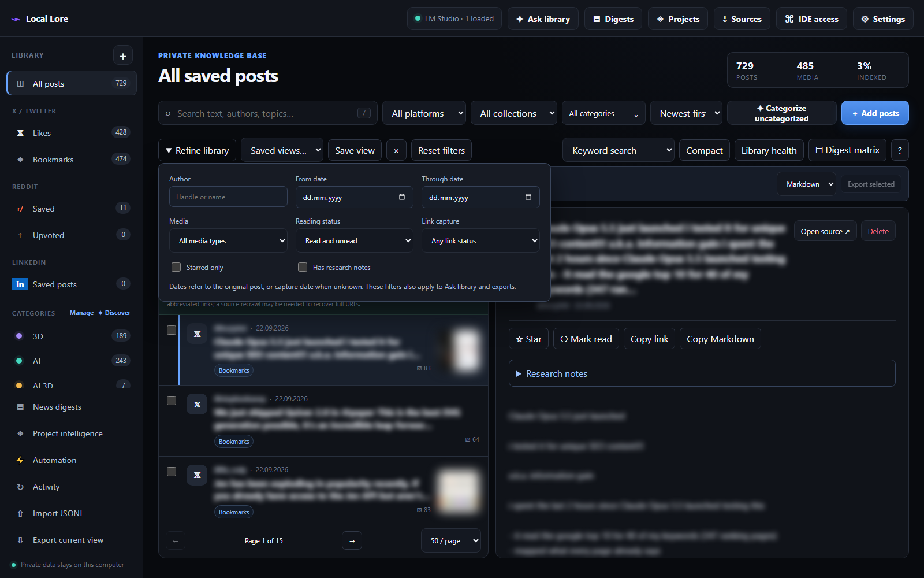Image resolution: width=924 pixels, height=578 pixels.
Task: Collapse the Refine library panel
Action: coord(197,150)
